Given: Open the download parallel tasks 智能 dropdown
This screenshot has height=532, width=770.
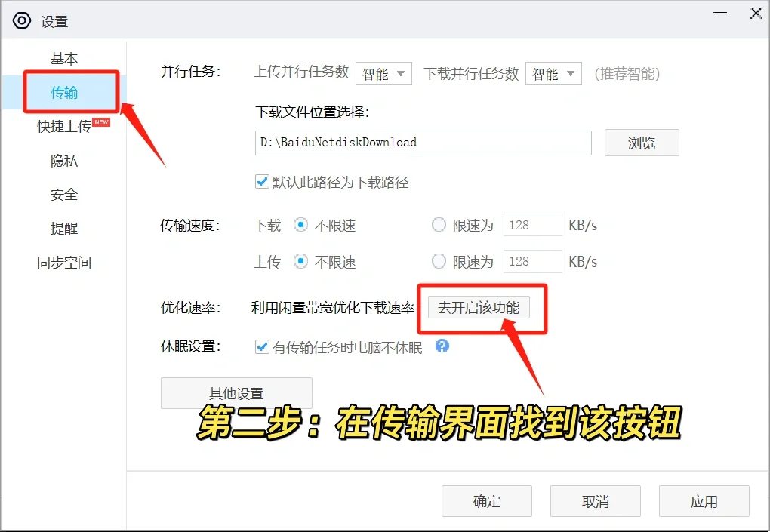Looking at the screenshot, I should click(x=553, y=72).
